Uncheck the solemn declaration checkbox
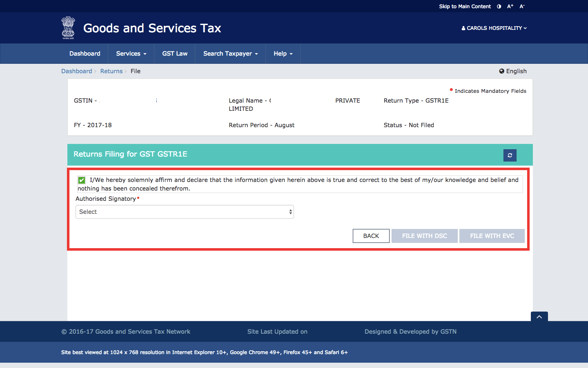The width and height of the screenshot is (588, 368). pyautogui.click(x=81, y=180)
